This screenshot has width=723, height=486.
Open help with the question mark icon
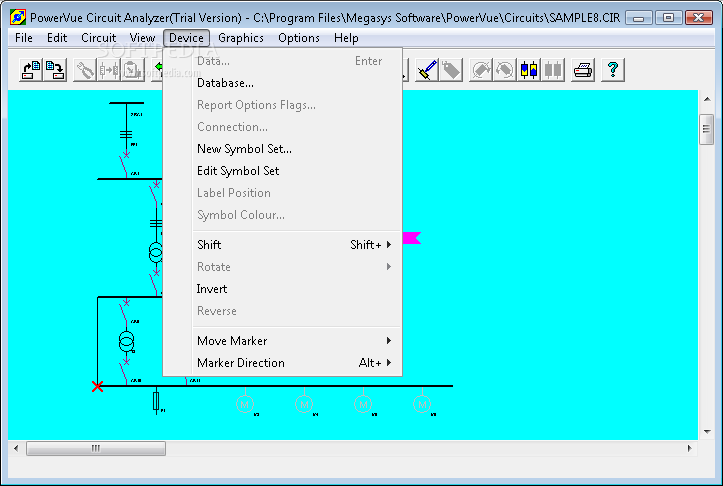pyautogui.click(x=613, y=70)
